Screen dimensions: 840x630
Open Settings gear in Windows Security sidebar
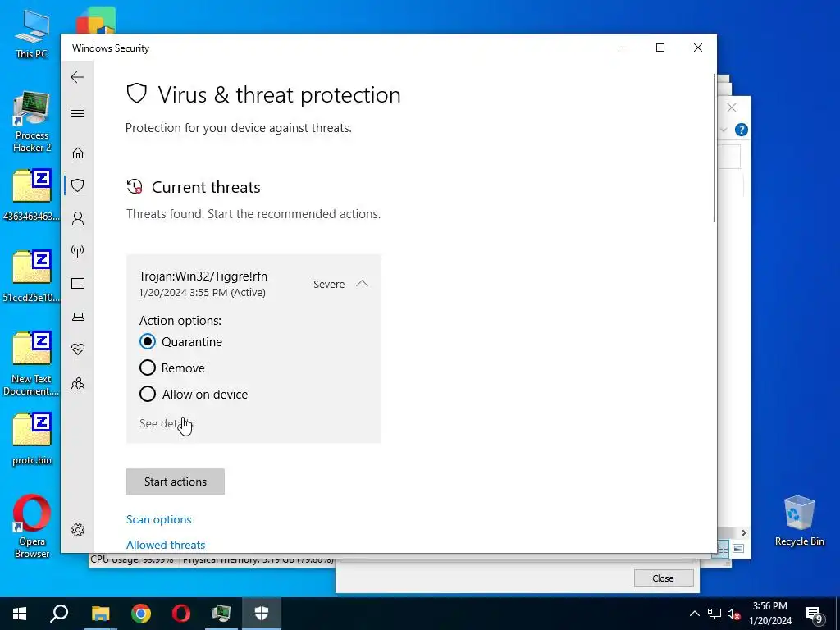tap(78, 530)
